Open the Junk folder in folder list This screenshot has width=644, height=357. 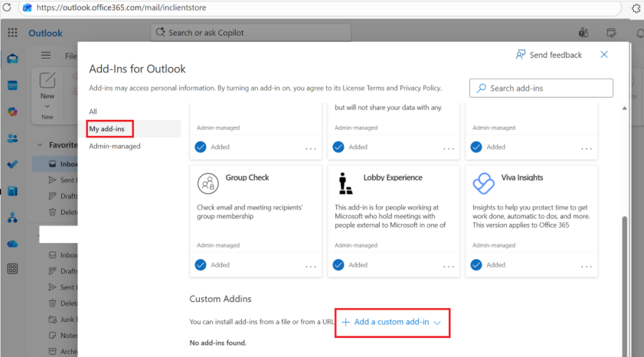(63, 319)
